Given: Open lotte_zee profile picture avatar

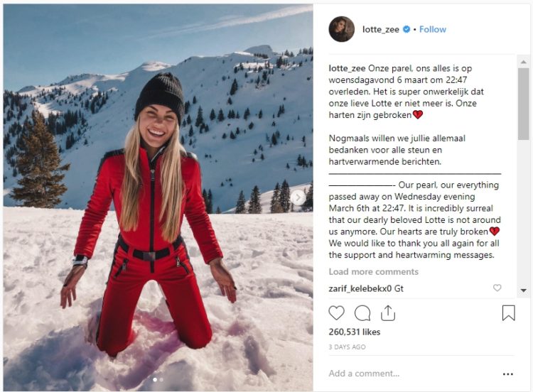Looking at the screenshot, I should [341, 29].
